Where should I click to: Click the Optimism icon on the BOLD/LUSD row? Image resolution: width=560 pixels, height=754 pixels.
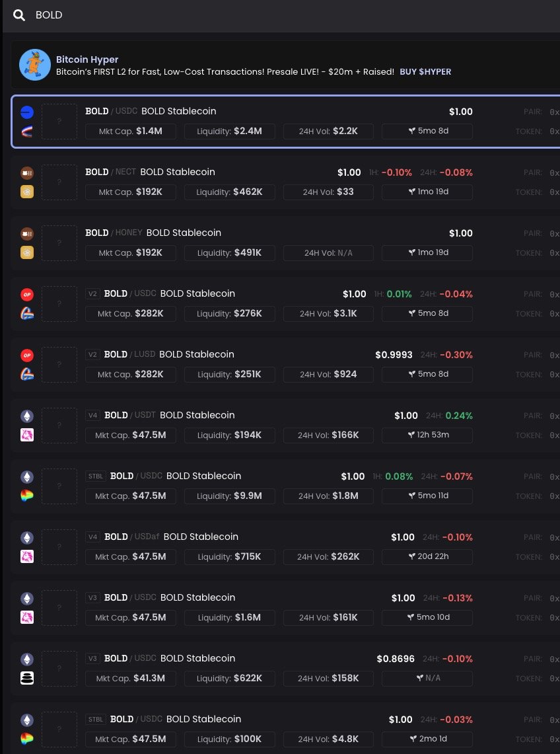(27, 356)
